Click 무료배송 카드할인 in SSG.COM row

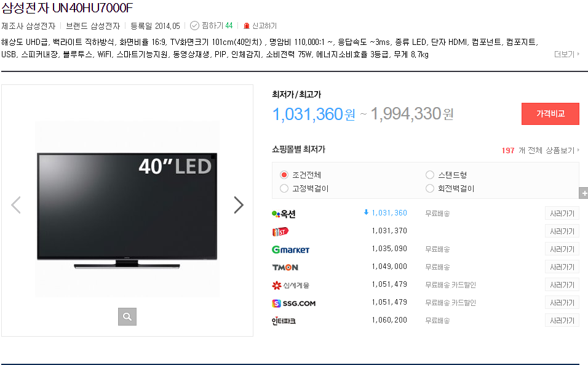[450, 302]
